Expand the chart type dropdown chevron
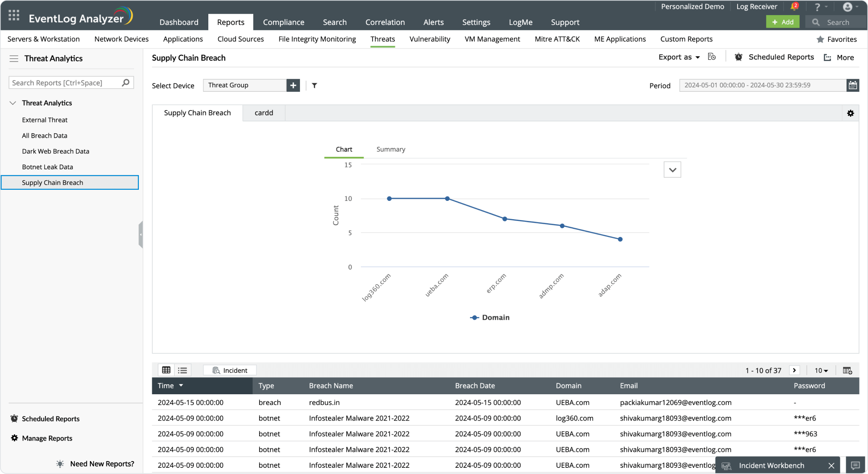Image resolution: width=868 pixels, height=474 pixels. 672,170
